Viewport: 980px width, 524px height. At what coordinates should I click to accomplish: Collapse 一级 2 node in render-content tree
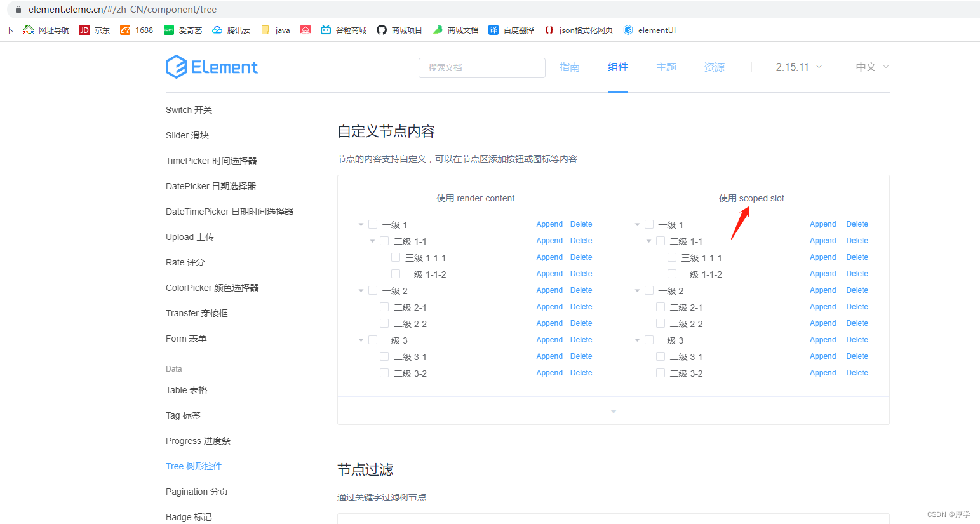point(361,290)
